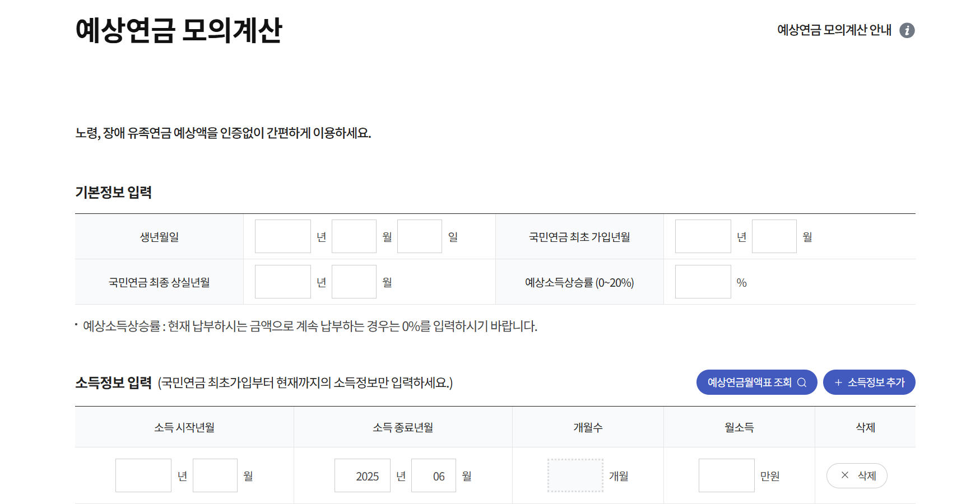Click the birth month input under 생년월일
The height and width of the screenshot is (504, 980).
pos(354,236)
